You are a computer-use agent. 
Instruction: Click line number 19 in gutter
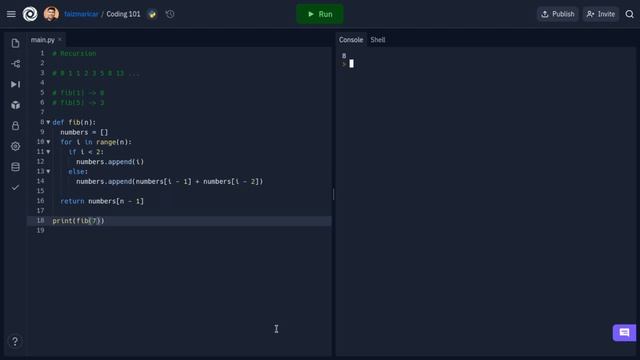pyautogui.click(x=40, y=231)
